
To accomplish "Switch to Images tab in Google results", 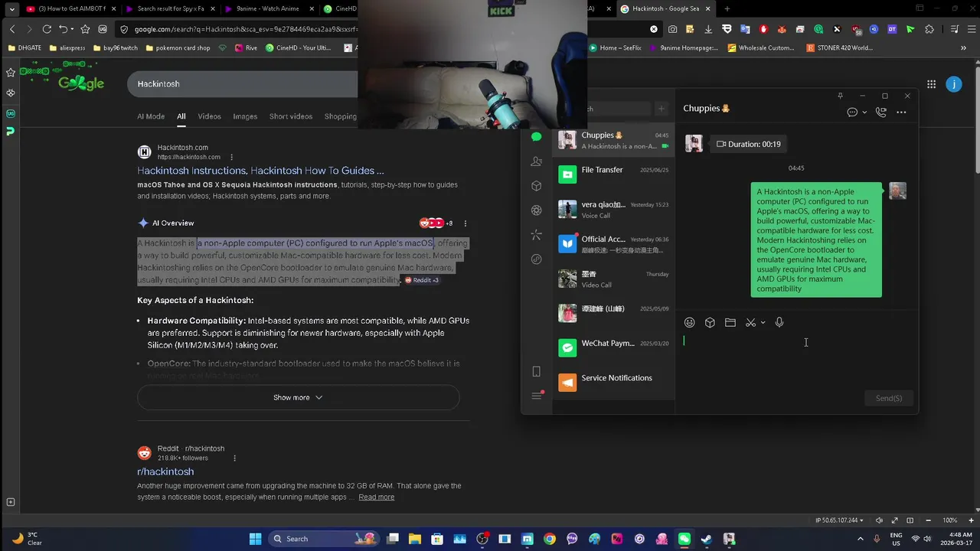I will 245,116.
